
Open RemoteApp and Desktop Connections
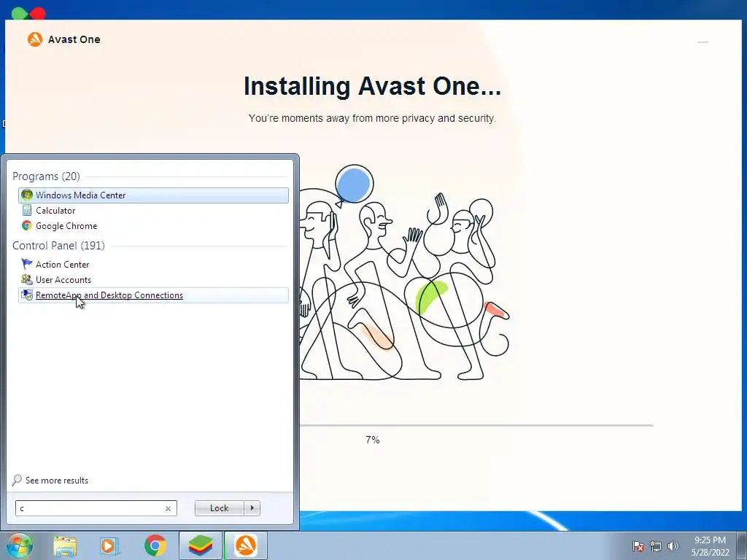(153, 295)
